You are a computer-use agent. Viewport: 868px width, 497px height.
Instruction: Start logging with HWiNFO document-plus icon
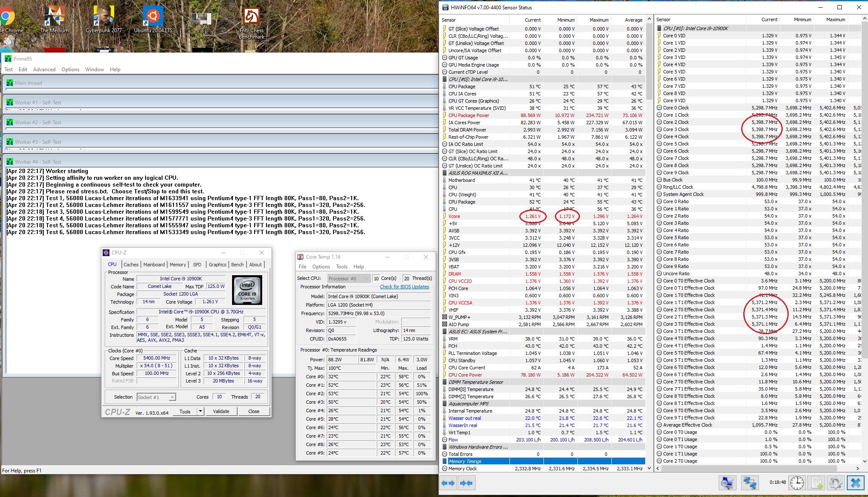[x=817, y=483]
